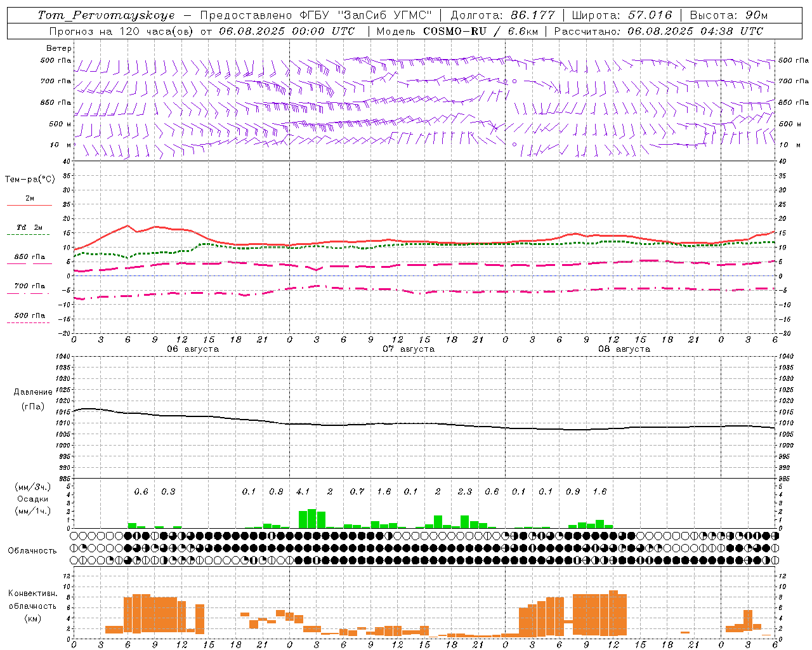Screen dimensions: 812x650
Task: Select the 0.7 three-hour precipitation value
Action: [x=357, y=491]
